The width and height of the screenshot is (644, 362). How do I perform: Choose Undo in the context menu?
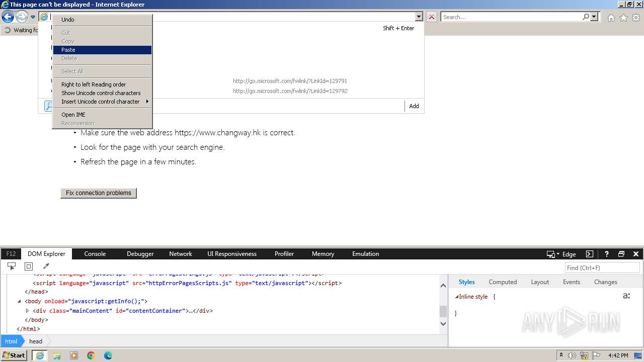tap(102, 20)
